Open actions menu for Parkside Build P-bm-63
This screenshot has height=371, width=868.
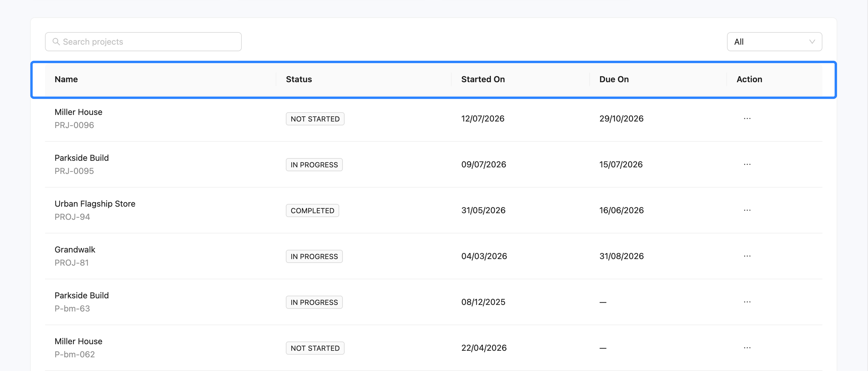click(x=747, y=302)
